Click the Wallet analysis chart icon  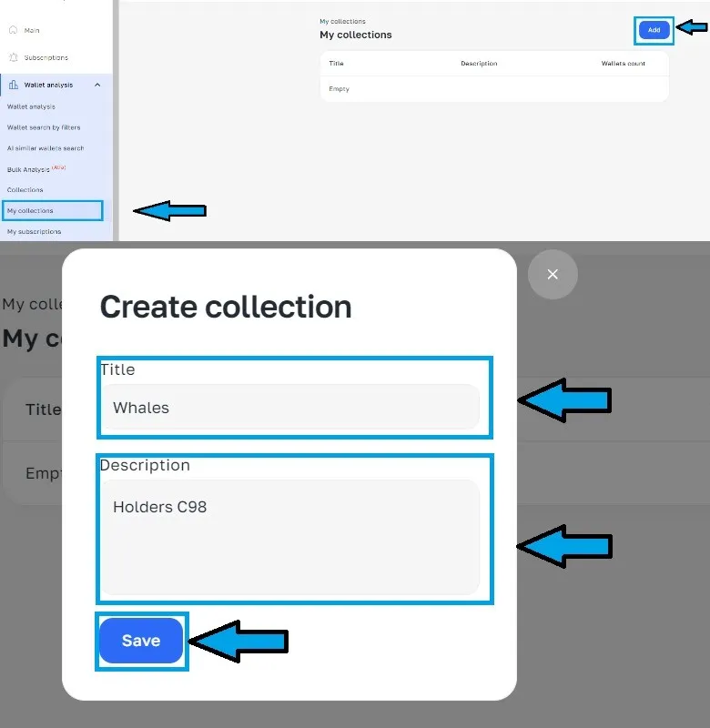tap(14, 85)
